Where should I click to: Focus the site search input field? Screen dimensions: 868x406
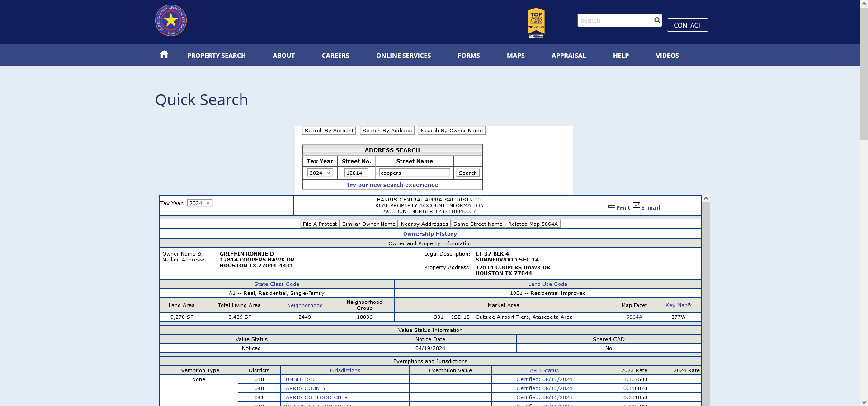pyautogui.click(x=616, y=20)
